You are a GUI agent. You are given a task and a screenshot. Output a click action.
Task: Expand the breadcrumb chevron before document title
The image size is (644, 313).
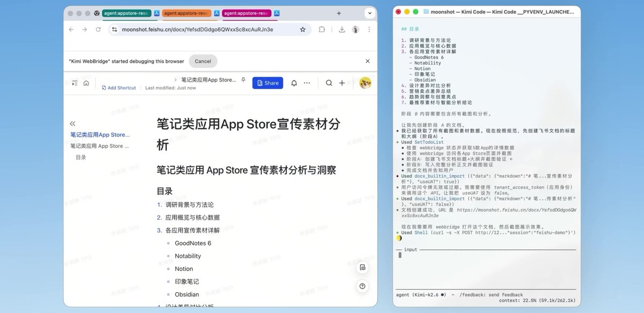click(175, 79)
